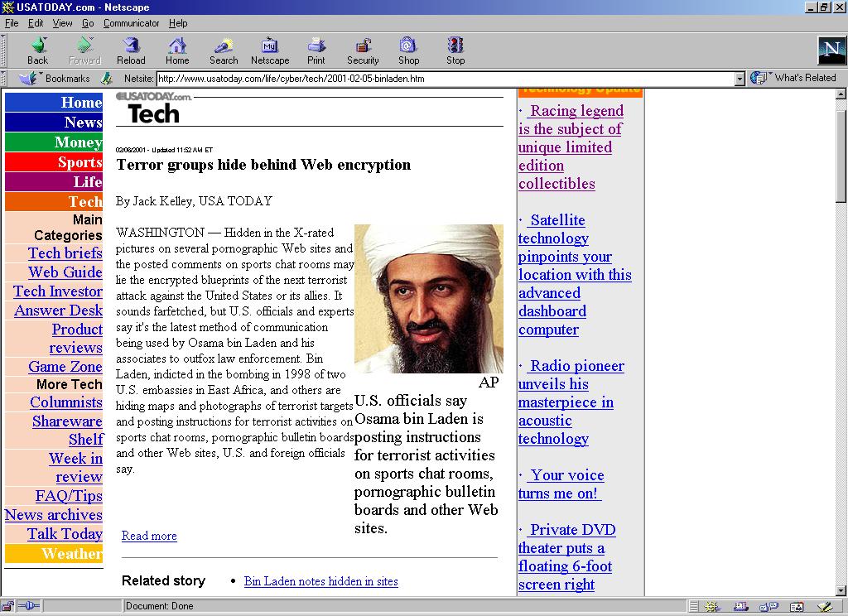Select the green Money navigation tab
Image resolution: width=848 pixels, height=616 pixels.
tap(54, 142)
